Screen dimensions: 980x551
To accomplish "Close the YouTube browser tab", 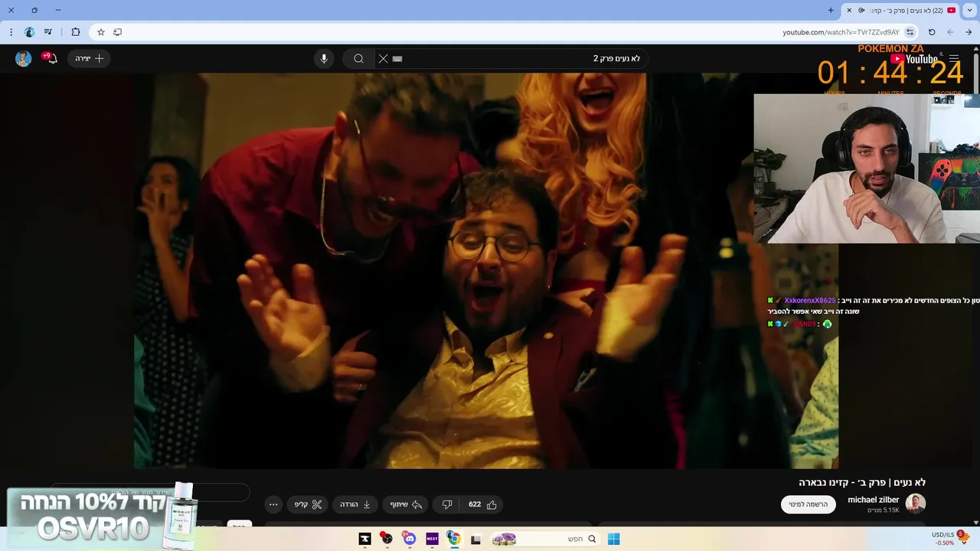I will tap(848, 10).
